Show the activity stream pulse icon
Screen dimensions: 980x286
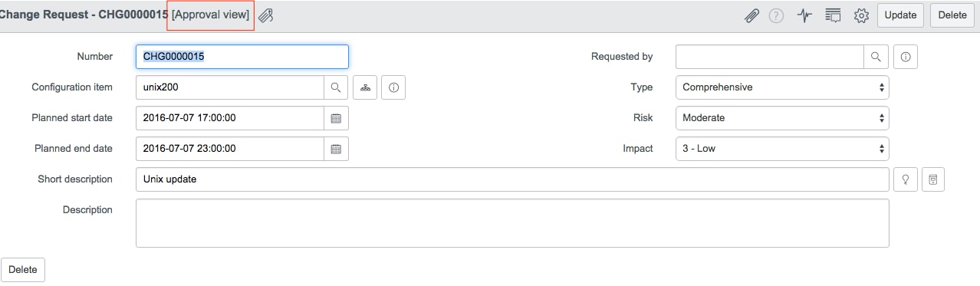click(804, 15)
